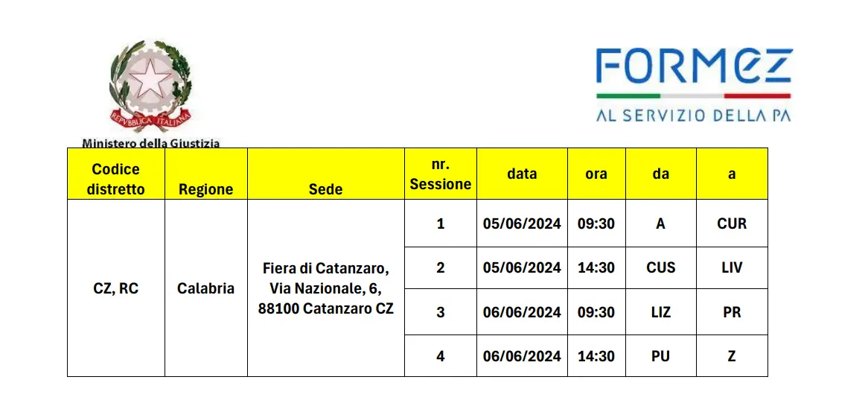Click the 06/06/2024 date for session 3
868x409 pixels.
pos(522,312)
